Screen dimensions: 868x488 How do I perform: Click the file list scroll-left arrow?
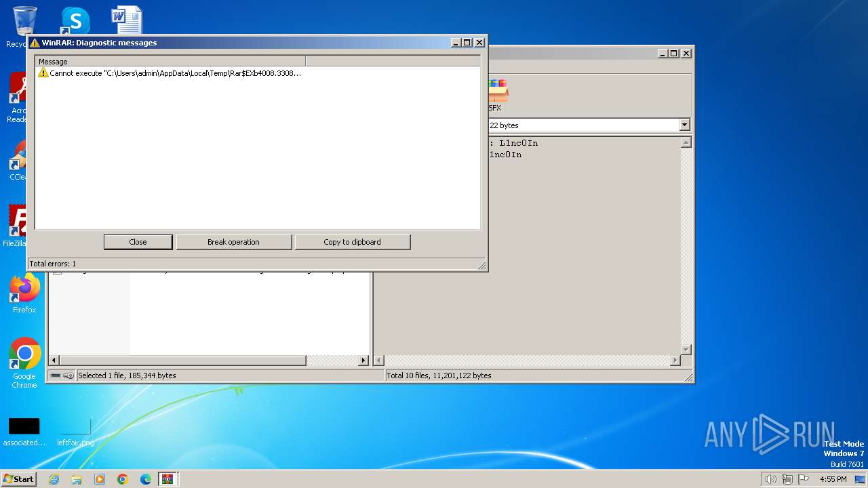point(54,361)
